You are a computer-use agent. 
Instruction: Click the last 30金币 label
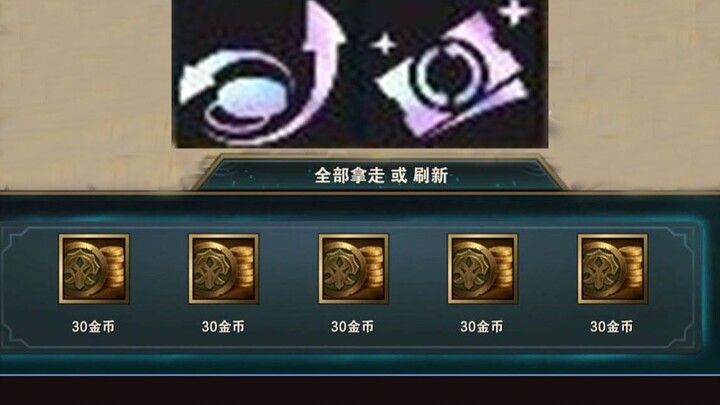click(612, 326)
